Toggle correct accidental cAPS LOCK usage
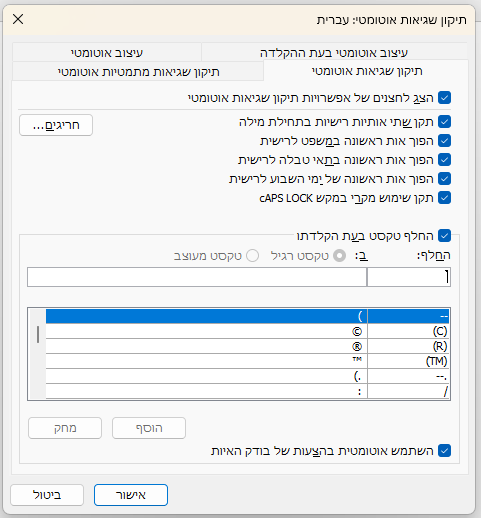The image size is (481, 518). coord(444,198)
